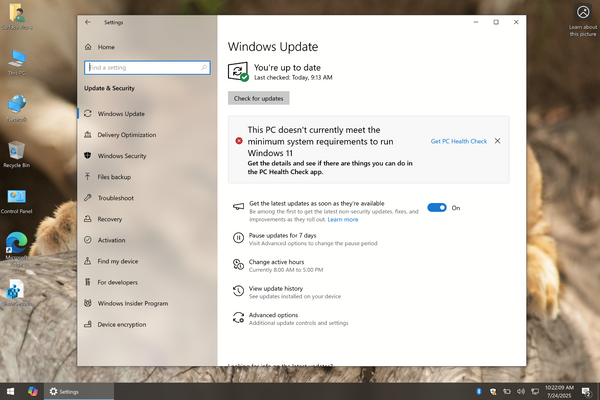Open View update history
This screenshot has width=600, height=400.
tap(276, 288)
